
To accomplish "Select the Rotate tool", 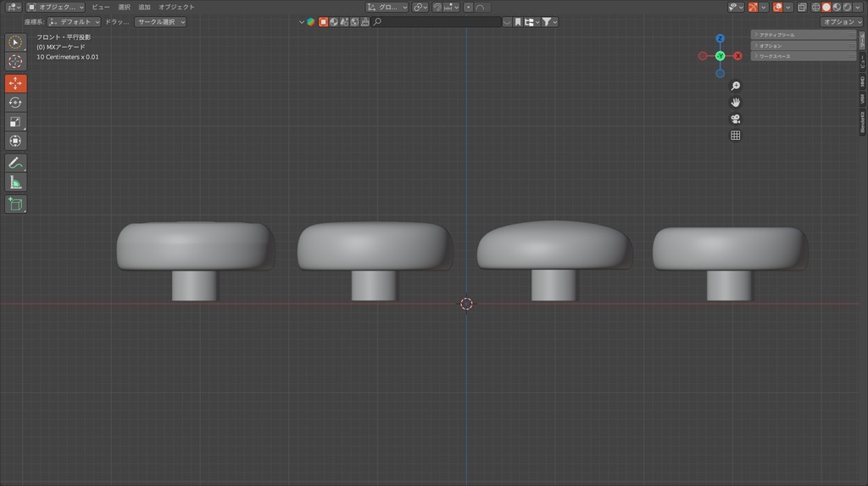I will coord(15,103).
